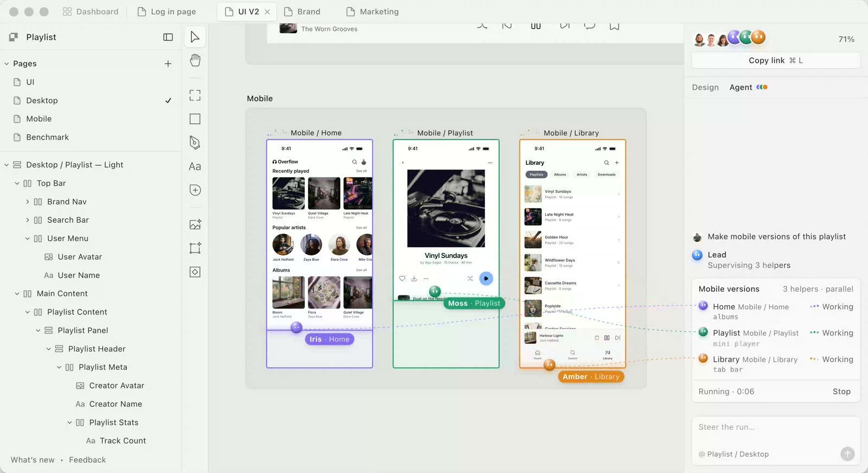Open the 71% zoom level menu
This screenshot has height=473, width=868.
(846, 39)
